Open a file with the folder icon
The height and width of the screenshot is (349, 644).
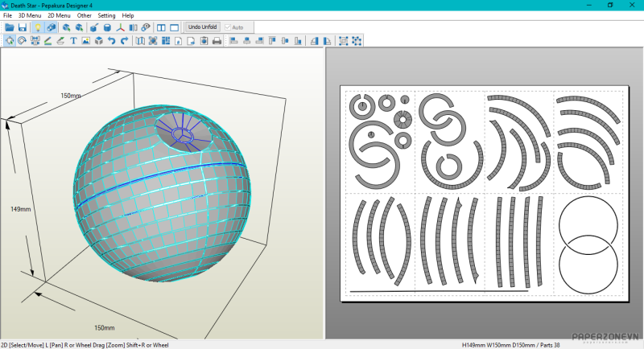click(x=10, y=27)
